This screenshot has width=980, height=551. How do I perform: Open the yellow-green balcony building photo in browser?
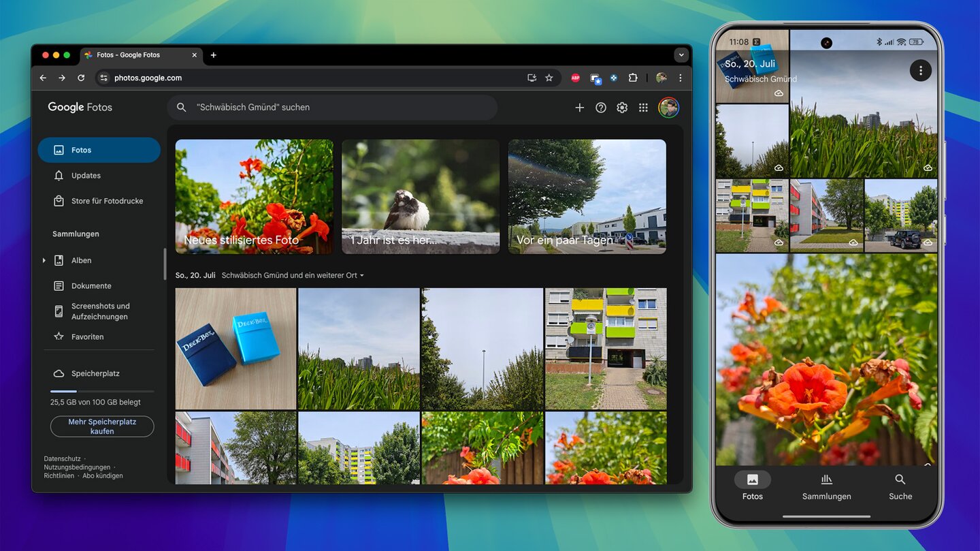coord(606,349)
